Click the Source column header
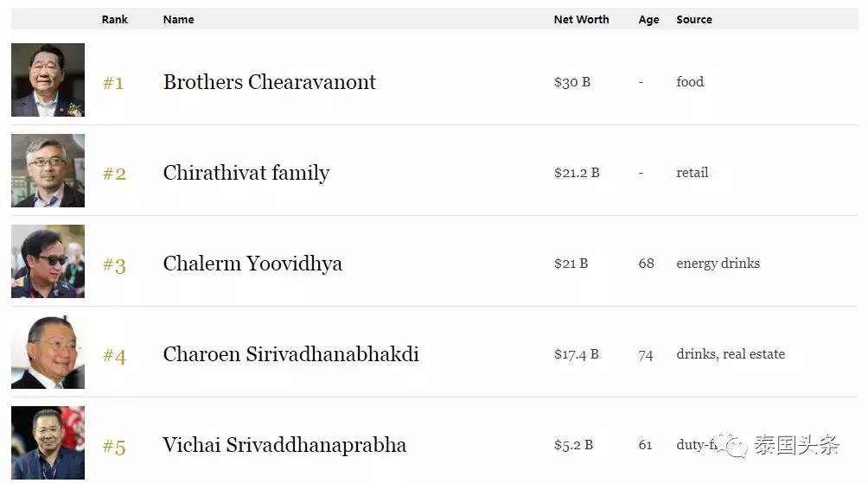This screenshot has height=483, width=868. click(694, 20)
